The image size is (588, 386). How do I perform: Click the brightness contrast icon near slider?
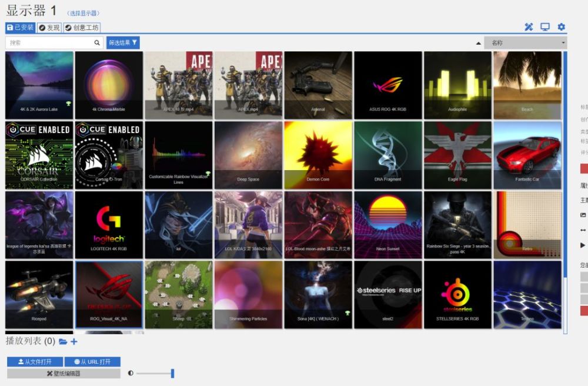[131, 373]
